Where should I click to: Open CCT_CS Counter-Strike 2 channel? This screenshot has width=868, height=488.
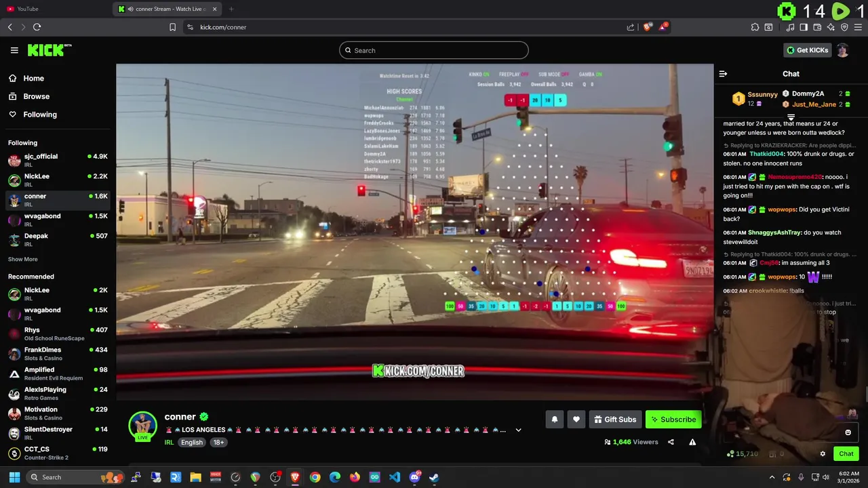(58, 453)
